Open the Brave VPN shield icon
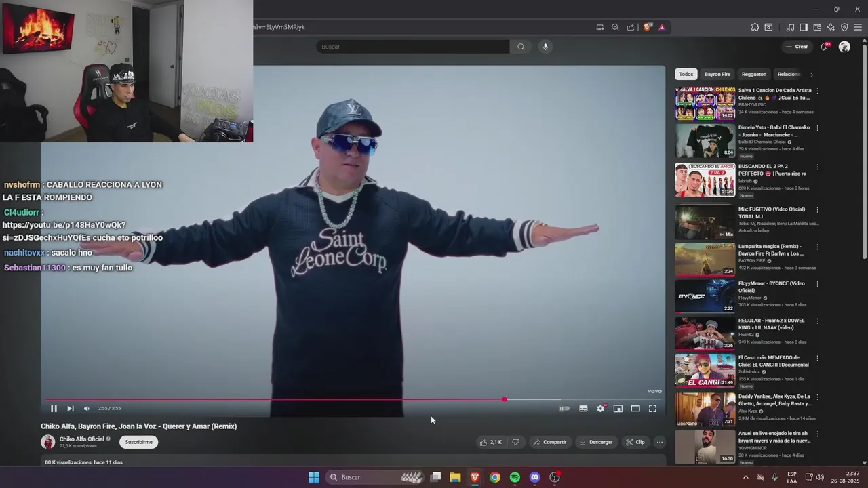The width and height of the screenshot is (868, 488). pos(844,27)
